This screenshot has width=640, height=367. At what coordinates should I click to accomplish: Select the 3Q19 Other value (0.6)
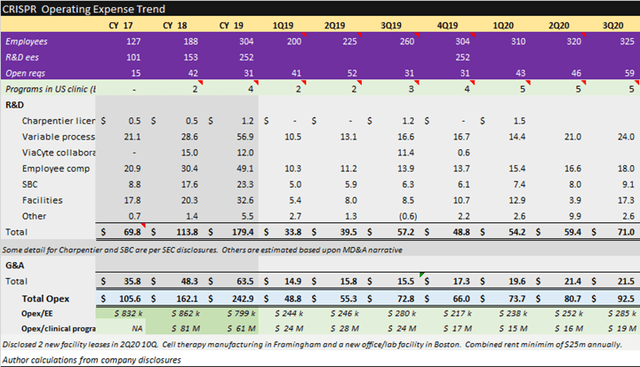(x=408, y=216)
